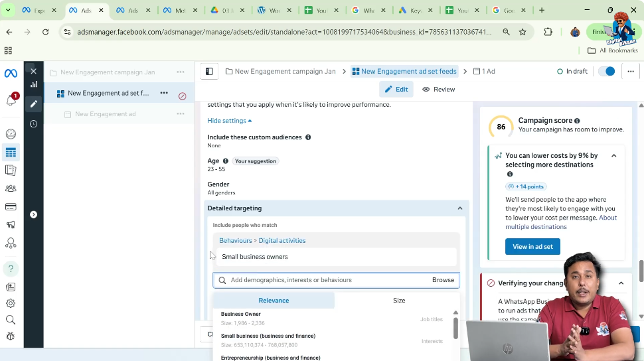
Task: Collapse the lower costs recommendation card
Action: 614,156
